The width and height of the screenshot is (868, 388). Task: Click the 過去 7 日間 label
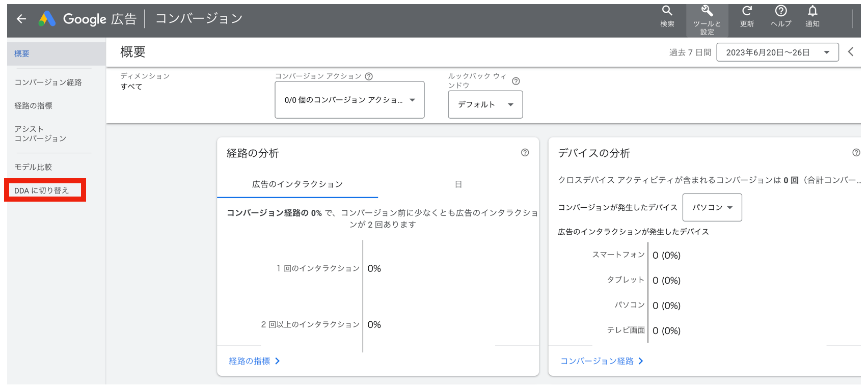coord(690,52)
